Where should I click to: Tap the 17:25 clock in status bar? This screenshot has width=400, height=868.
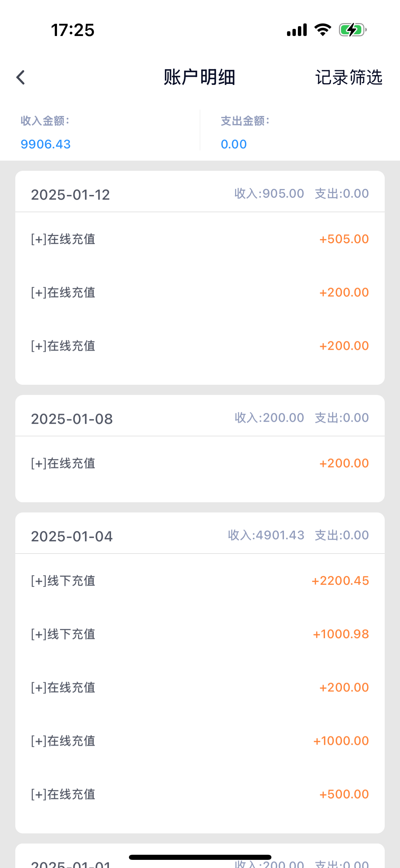tap(73, 30)
